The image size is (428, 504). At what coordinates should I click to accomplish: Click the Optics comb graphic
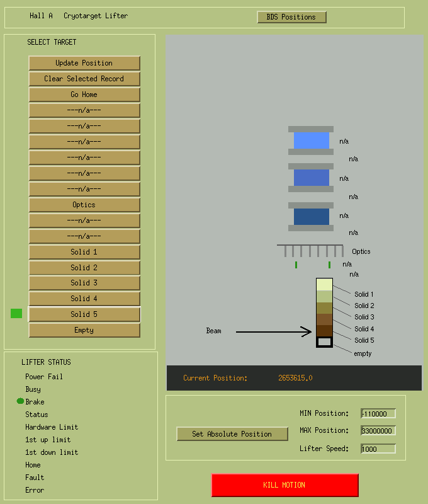coord(310,251)
